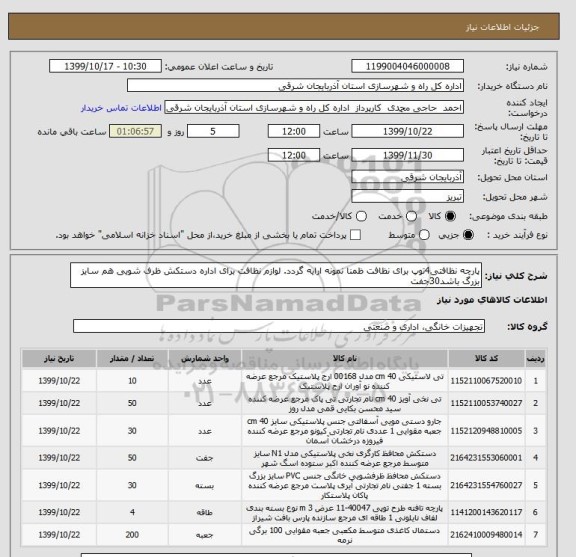Click the delivery province field آذربایجان شرقی

[407, 177]
